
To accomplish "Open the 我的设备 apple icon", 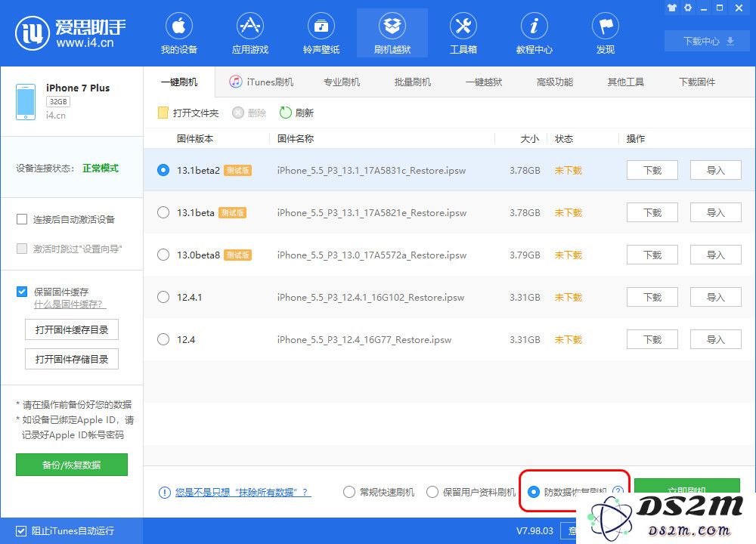I will coord(179,26).
